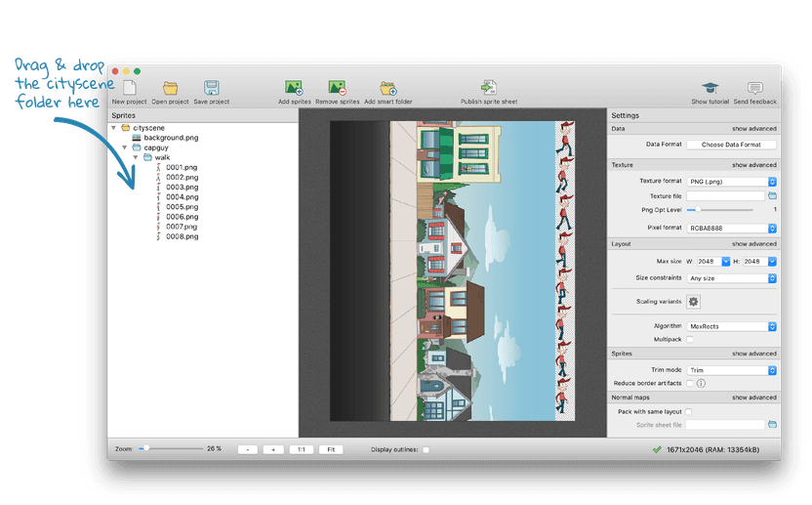Show advanced Data settings
Screen dimensions: 812x505
tap(754, 129)
